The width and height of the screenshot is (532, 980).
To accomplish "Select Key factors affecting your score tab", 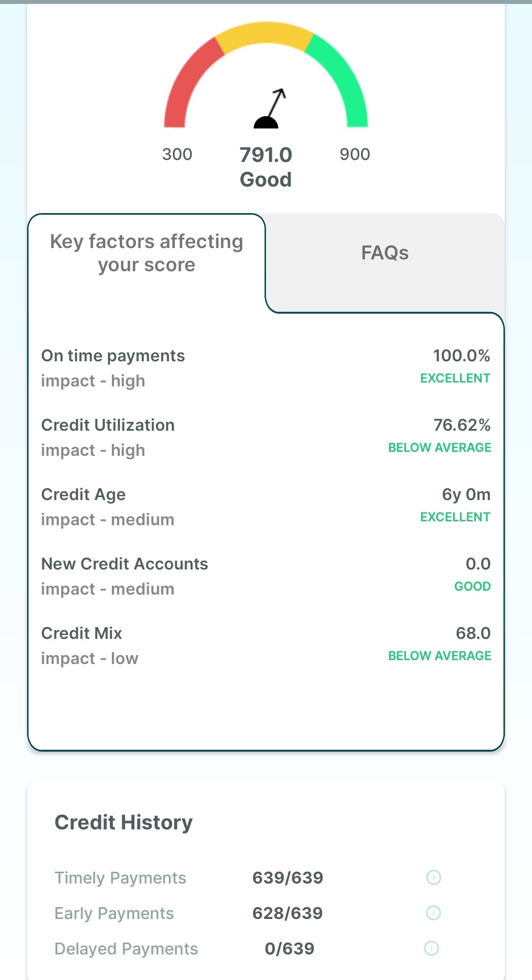I will 147,253.
